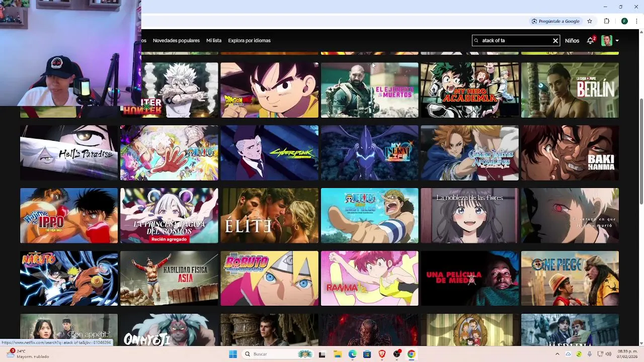Click the Netflix notifications bell icon
The width and height of the screenshot is (644, 362).
click(x=590, y=41)
